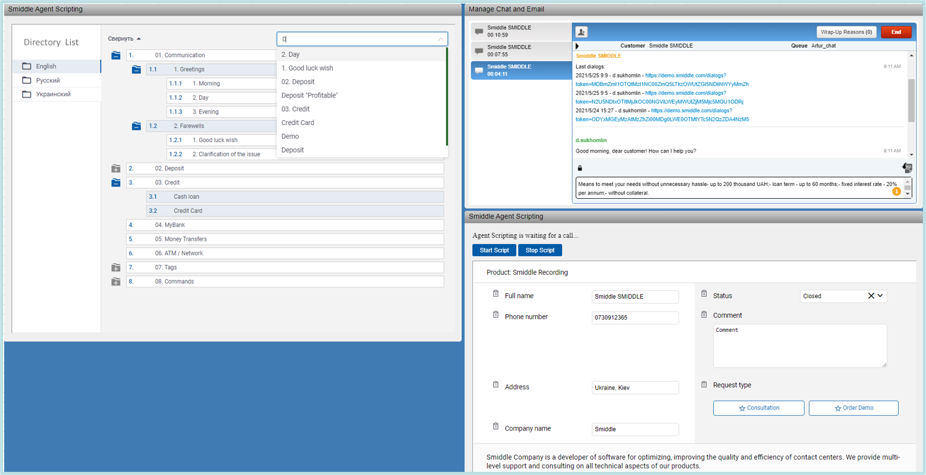The height and width of the screenshot is (475, 926).
Task: Choose '1. Good luck wish' search suggestion
Action: (361, 68)
